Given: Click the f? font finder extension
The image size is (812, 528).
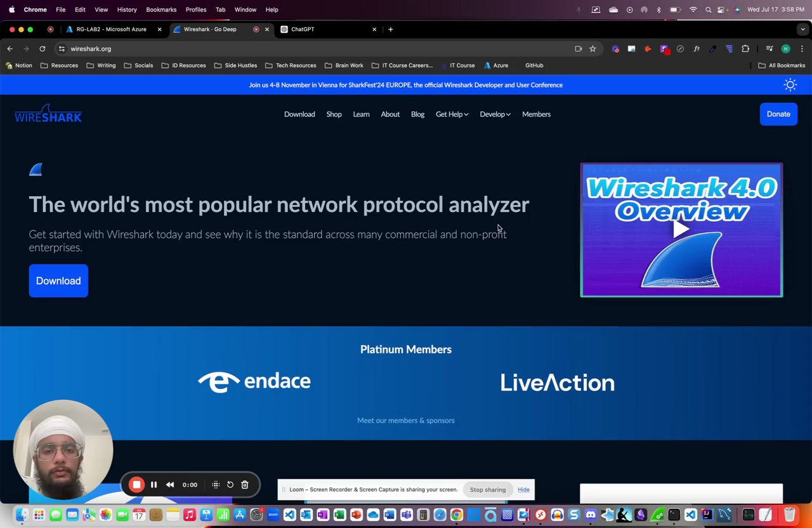Looking at the screenshot, I should click(697, 49).
